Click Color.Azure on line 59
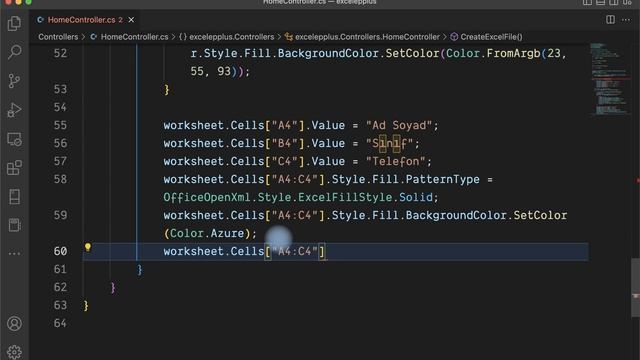This screenshot has height=360, width=640. pos(207,233)
